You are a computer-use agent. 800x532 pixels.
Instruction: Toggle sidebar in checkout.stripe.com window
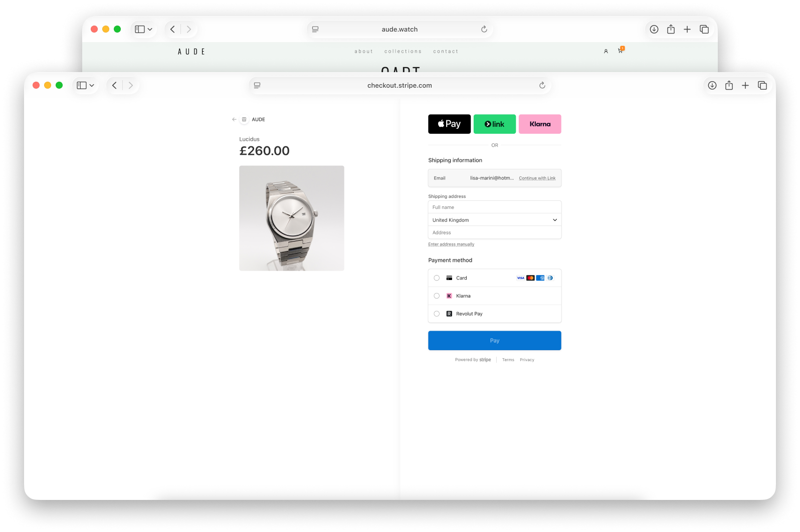coord(82,86)
